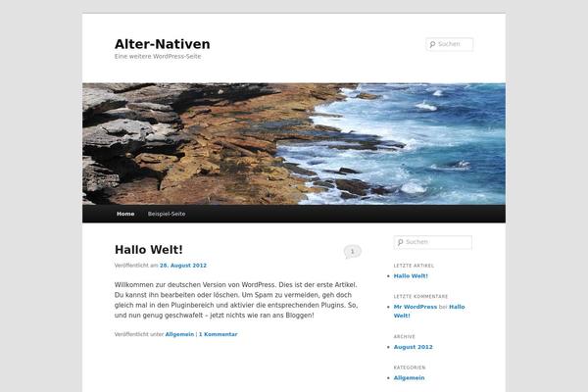Open the Hallo Welt! post title

coord(149,250)
